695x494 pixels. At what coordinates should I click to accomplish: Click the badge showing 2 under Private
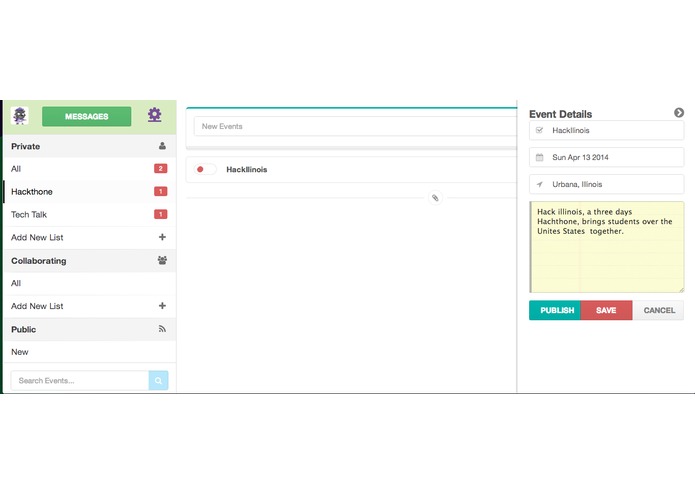click(x=160, y=168)
